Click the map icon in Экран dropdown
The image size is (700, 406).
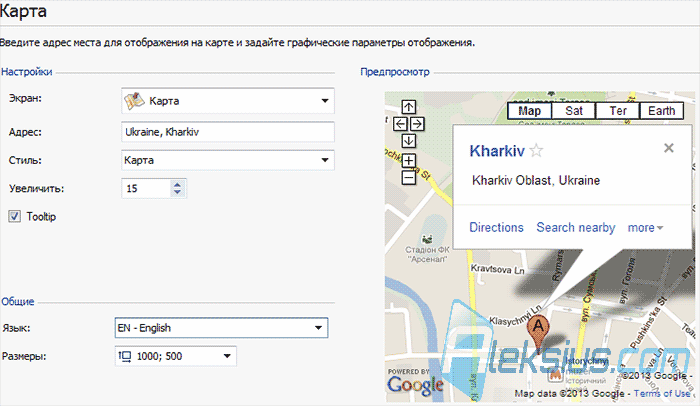pos(134,101)
